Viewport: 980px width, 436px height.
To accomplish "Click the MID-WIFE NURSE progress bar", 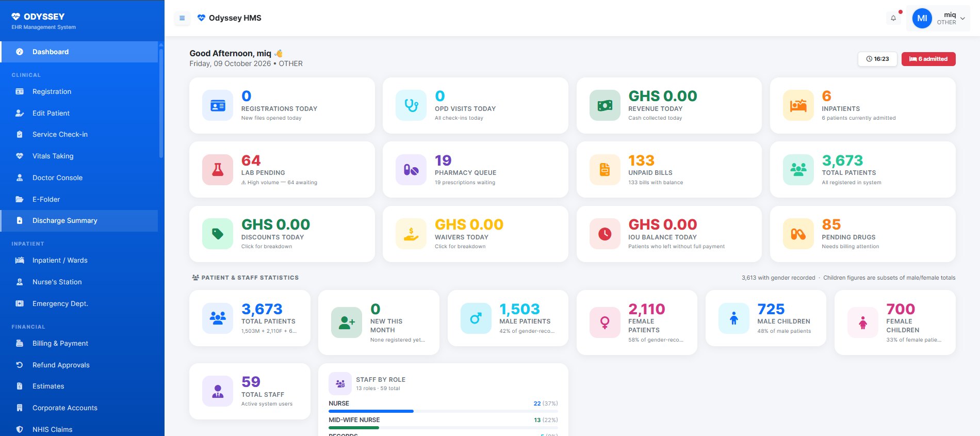I will (443, 428).
